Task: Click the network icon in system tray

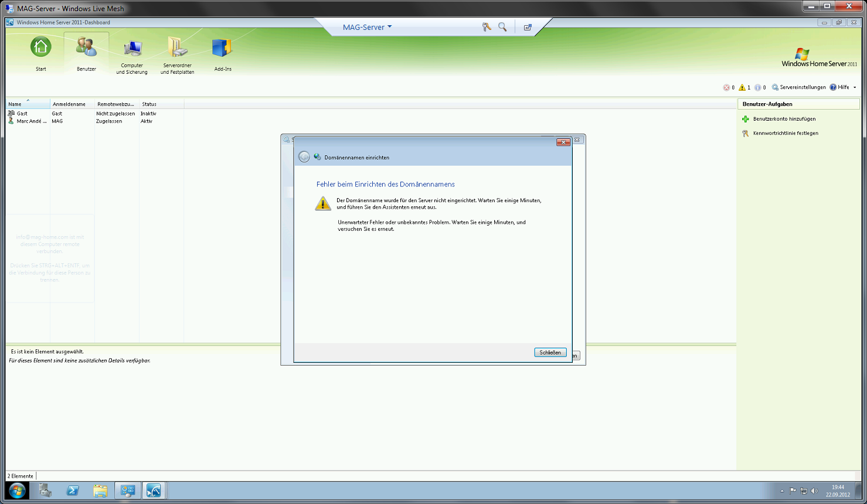Action: (x=804, y=491)
